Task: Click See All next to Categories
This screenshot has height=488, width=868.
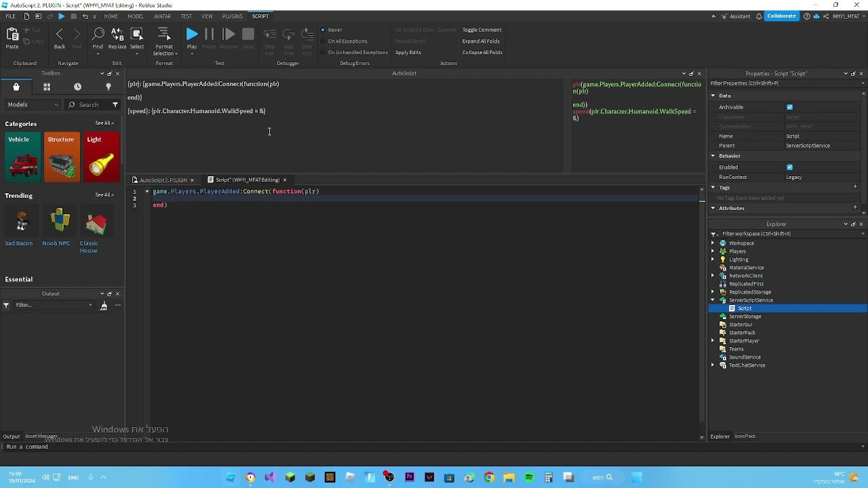Action: click(104, 123)
